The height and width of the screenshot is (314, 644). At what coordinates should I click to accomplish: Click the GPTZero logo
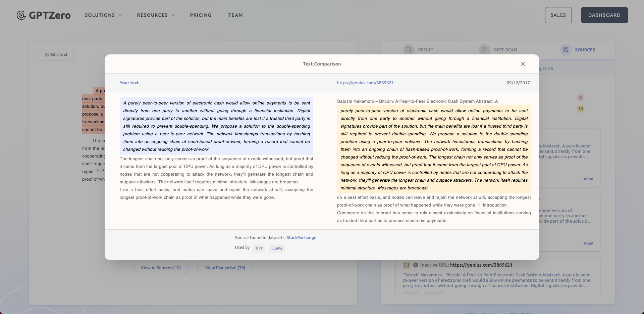pos(44,15)
